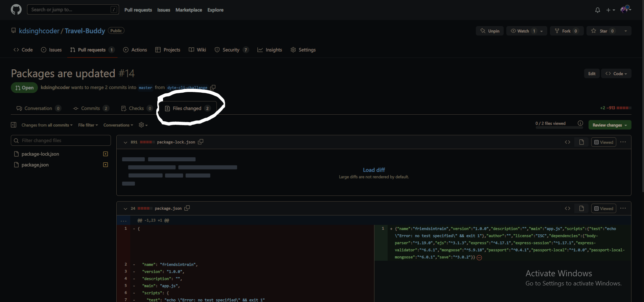
Task: Open the Checks tab
Action: 137,108
